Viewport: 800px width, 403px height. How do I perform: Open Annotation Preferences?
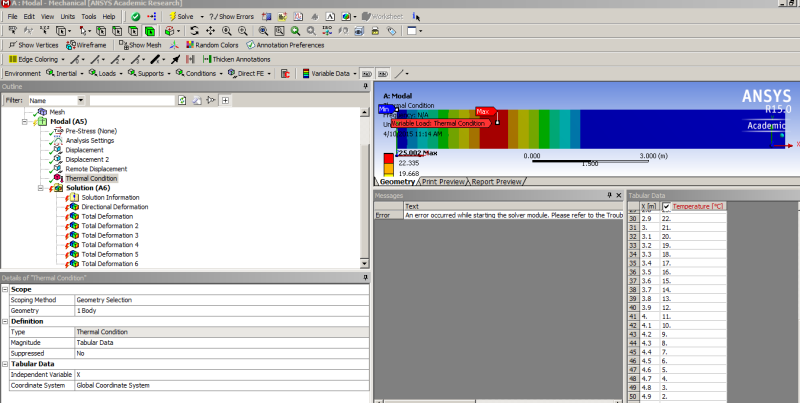[285, 45]
